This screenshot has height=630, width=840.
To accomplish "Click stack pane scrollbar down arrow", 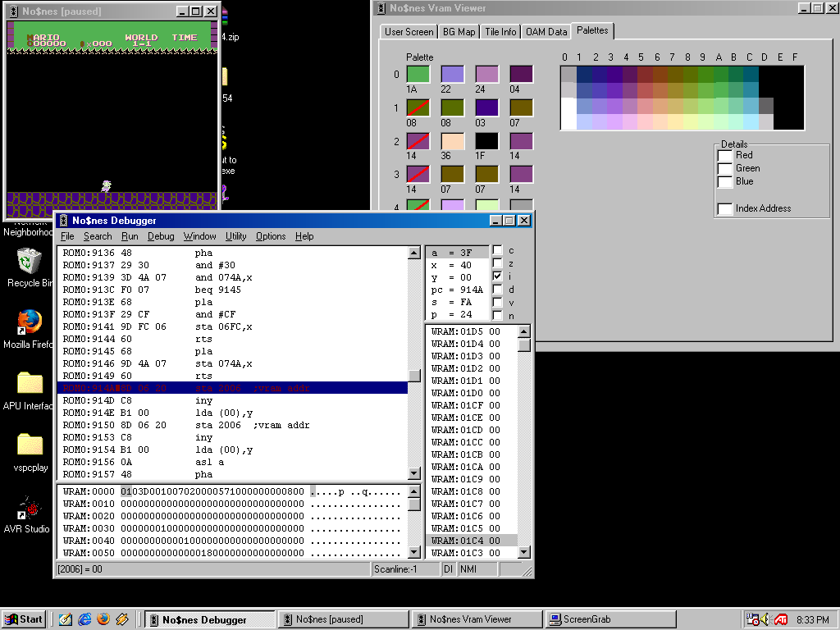I will tap(524, 552).
